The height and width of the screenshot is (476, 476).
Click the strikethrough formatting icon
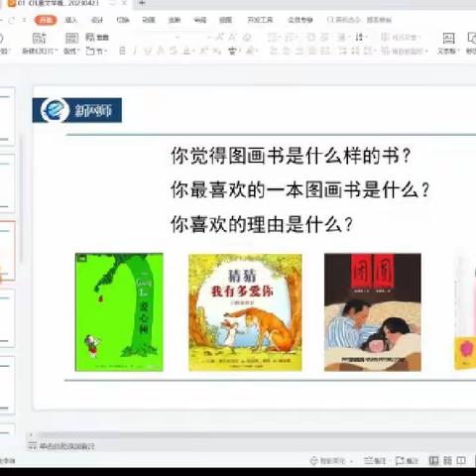point(174,51)
